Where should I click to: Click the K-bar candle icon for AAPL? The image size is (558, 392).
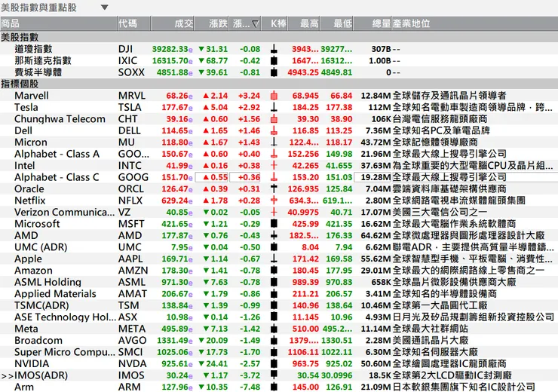click(x=274, y=259)
